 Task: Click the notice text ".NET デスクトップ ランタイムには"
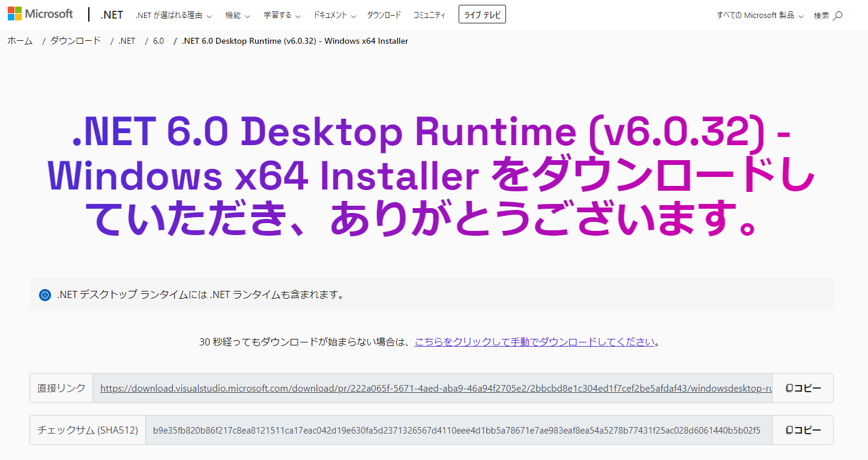(x=132, y=294)
